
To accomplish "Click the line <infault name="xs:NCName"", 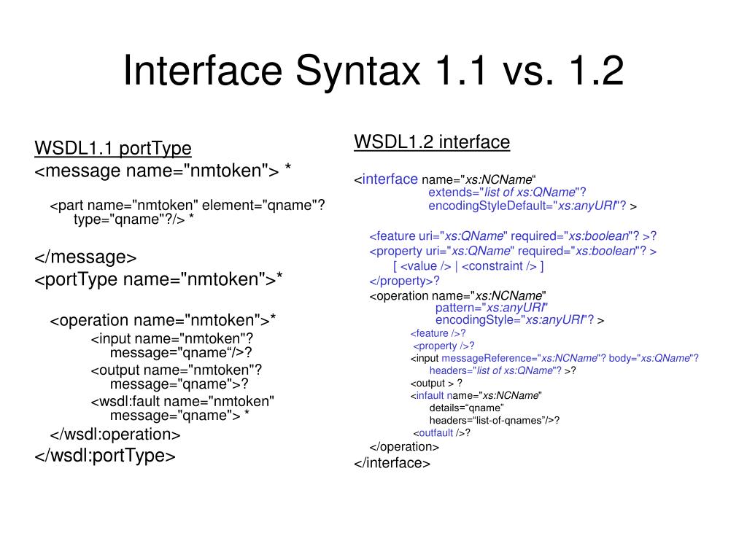I will [x=476, y=395].
